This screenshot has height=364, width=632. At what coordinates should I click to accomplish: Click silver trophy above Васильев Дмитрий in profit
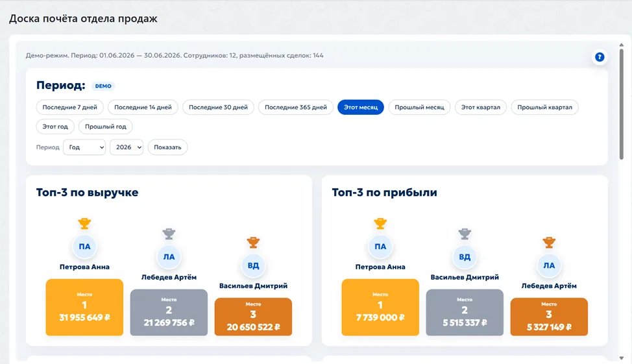pos(465,234)
